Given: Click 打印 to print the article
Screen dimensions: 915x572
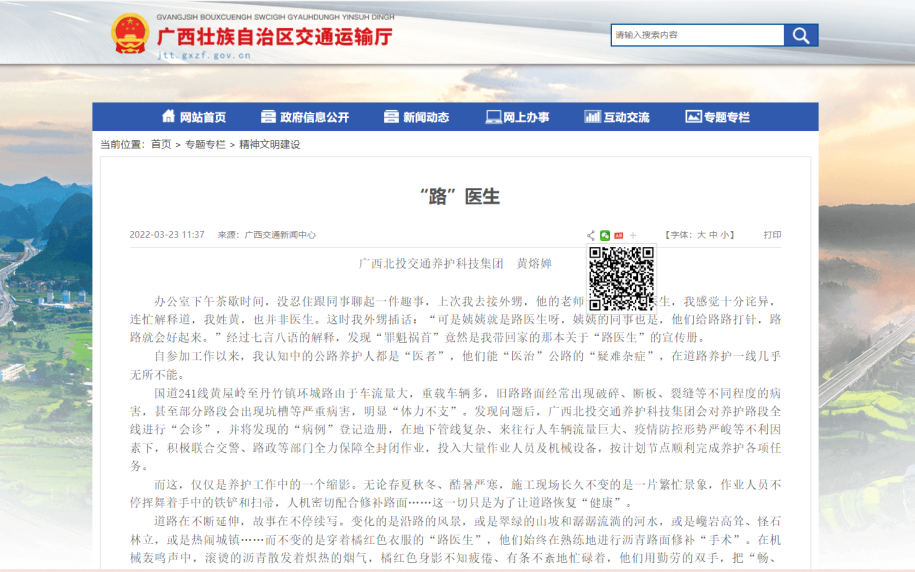Looking at the screenshot, I should pyautogui.click(x=772, y=235).
